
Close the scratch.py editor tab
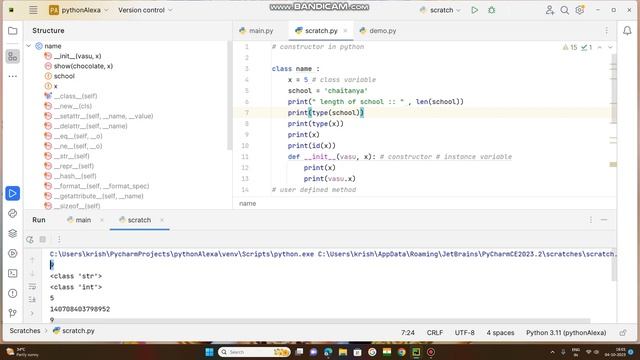[x=345, y=31]
